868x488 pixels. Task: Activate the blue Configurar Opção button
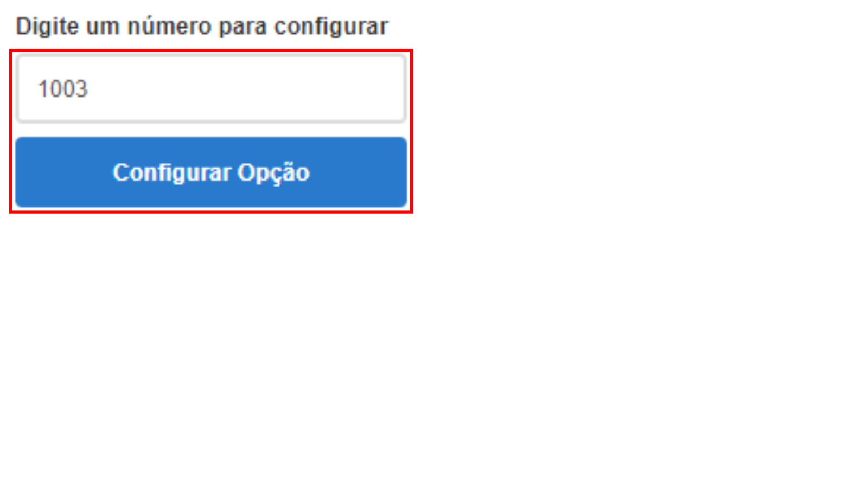point(211,172)
